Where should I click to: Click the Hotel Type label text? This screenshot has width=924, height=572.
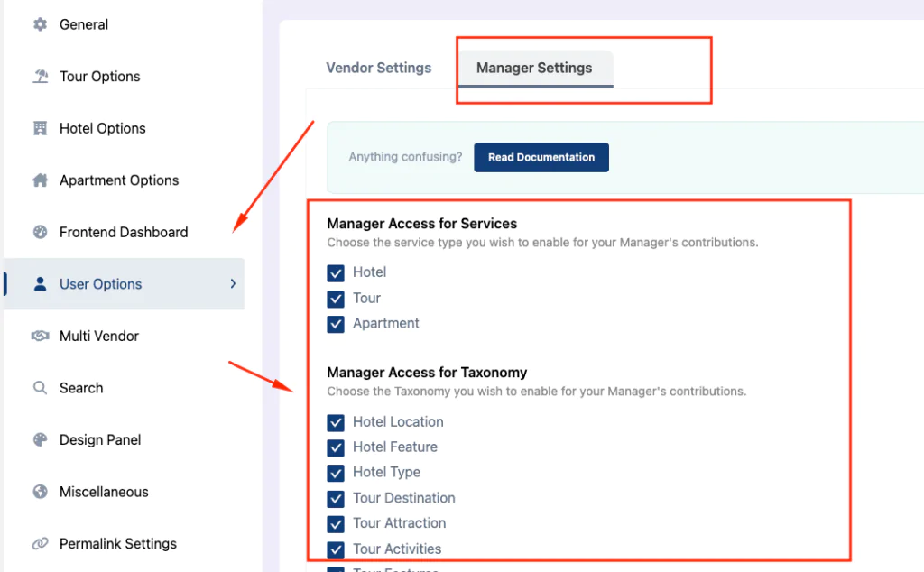click(386, 473)
